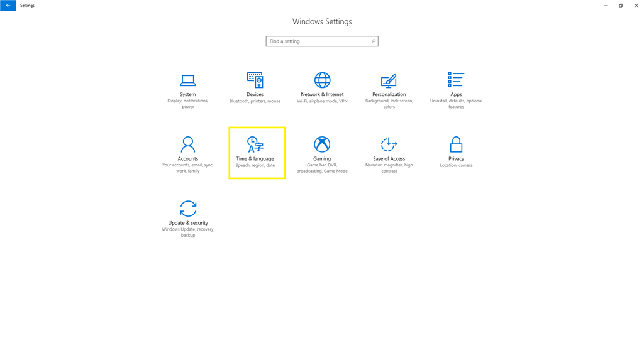
Task: Open the Personalization paintbrush icon
Action: coord(389,81)
